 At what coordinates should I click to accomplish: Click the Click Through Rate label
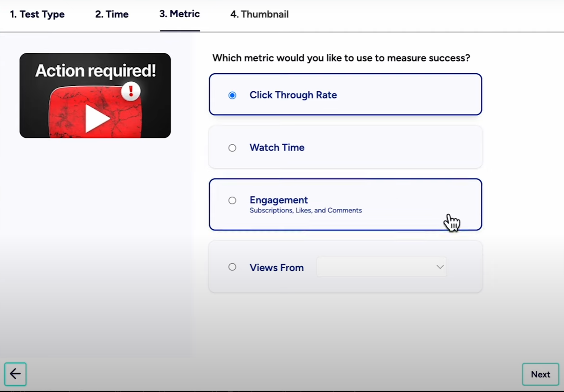coord(293,95)
